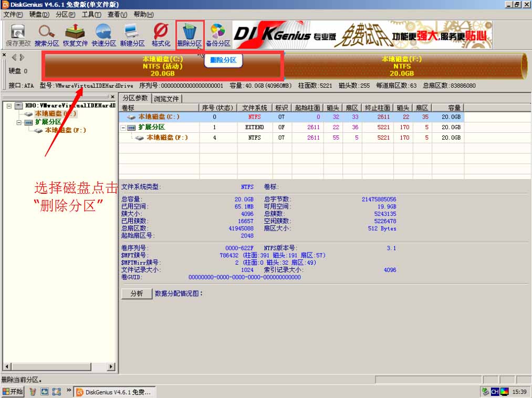Select 恢复文件 (Recover Files) in the toolbar

(75, 33)
